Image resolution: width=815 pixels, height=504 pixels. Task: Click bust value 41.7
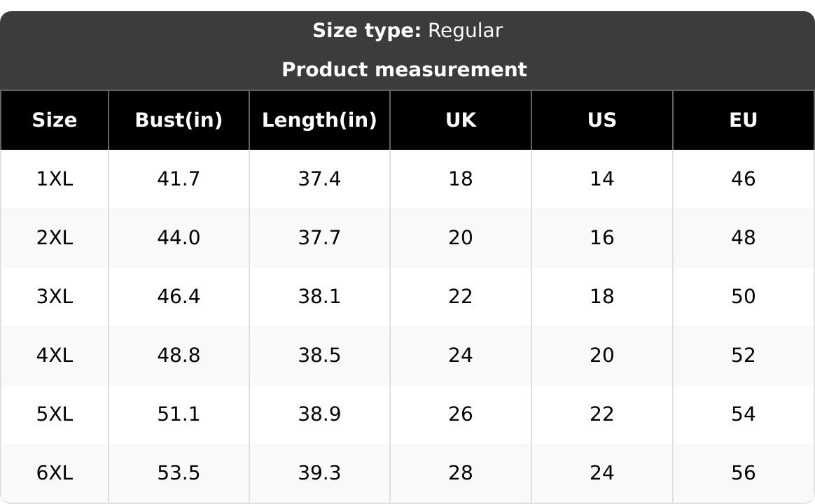179,179
